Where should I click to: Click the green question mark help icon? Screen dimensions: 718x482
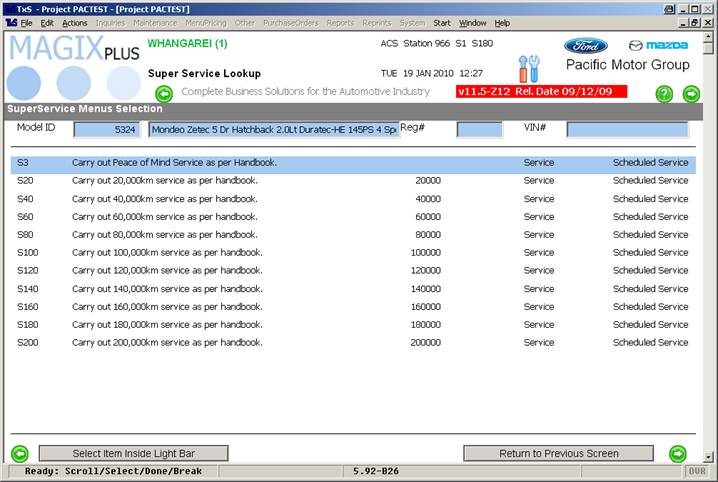664,94
